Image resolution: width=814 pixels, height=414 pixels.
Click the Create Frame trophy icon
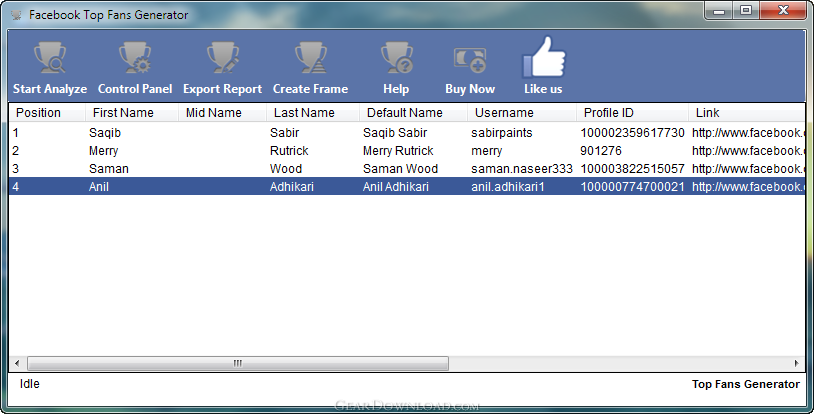pyautogui.click(x=310, y=58)
